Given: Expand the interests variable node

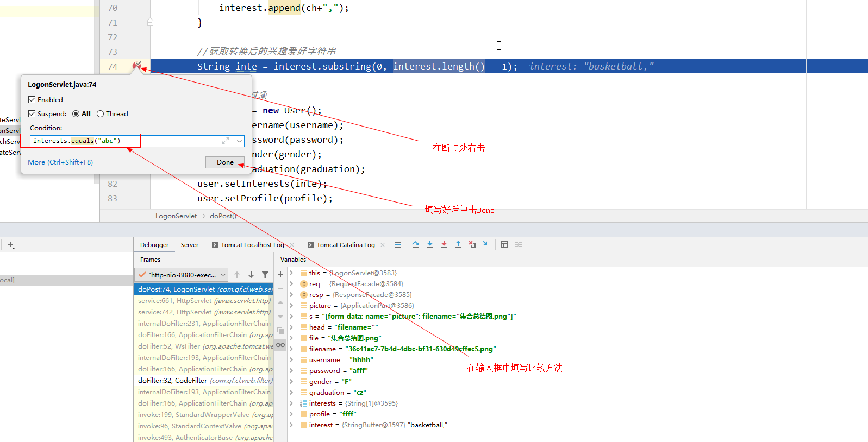Looking at the screenshot, I should [291, 403].
